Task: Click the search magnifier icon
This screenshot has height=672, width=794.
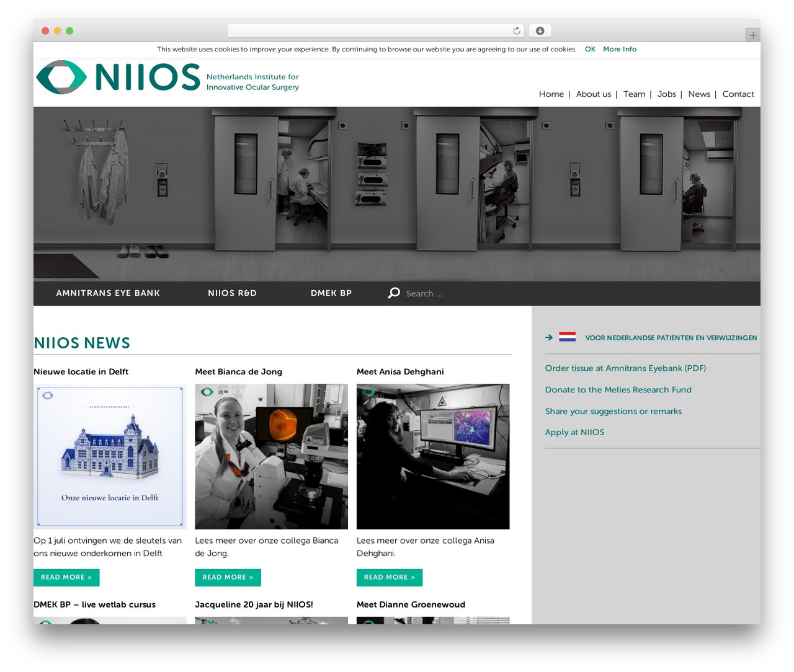Action: click(394, 293)
